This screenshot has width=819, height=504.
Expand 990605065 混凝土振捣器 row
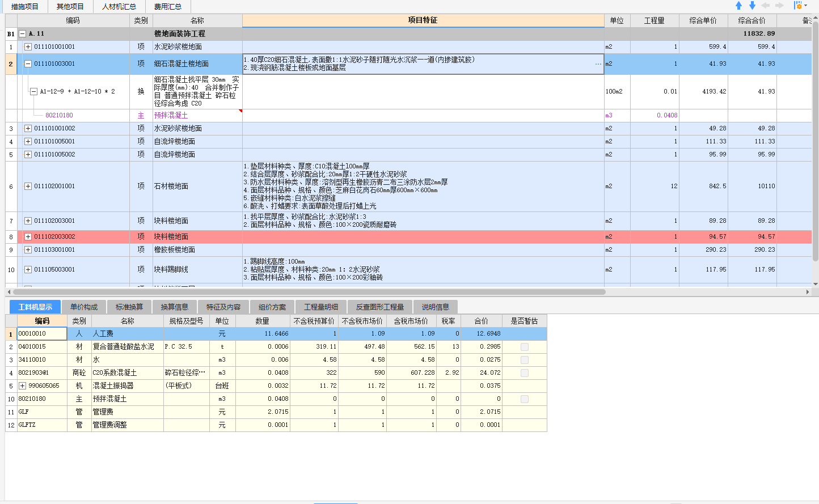pyautogui.click(x=23, y=386)
